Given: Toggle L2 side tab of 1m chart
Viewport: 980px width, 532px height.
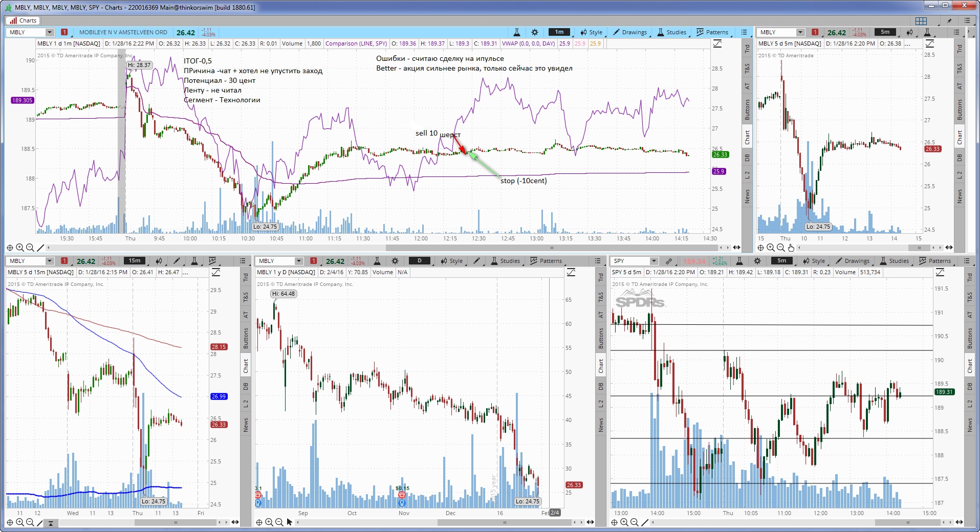Looking at the screenshot, I should (x=747, y=175).
